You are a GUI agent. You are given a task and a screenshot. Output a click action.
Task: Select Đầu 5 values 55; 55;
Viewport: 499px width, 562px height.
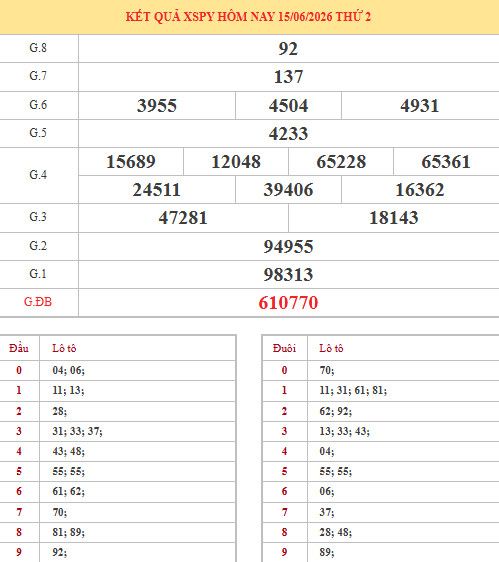(x=68, y=471)
